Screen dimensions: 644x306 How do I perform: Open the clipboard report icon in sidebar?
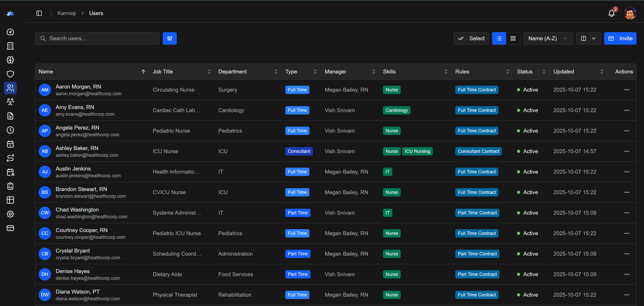[10, 186]
